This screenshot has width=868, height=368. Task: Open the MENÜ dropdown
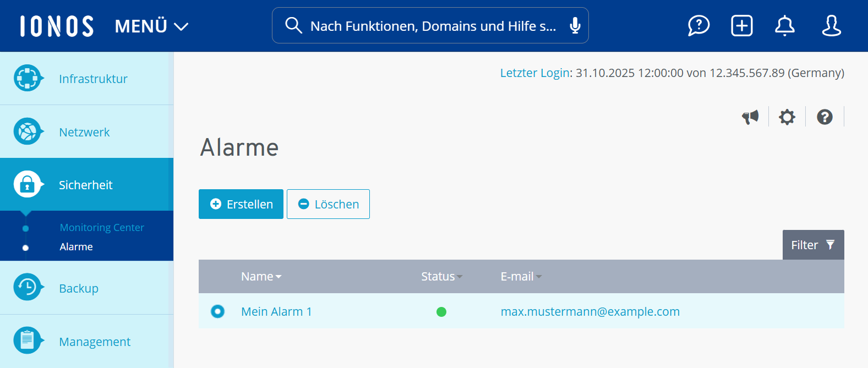click(x=151, y=26)
